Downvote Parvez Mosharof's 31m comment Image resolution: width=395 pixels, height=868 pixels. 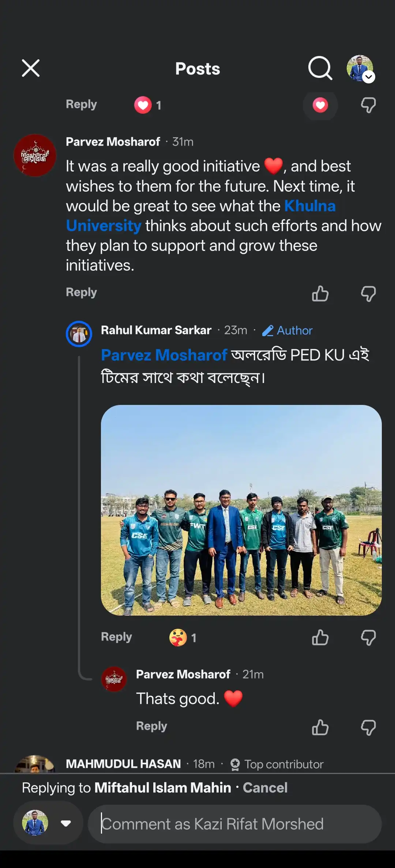click(x=368, y=293)
